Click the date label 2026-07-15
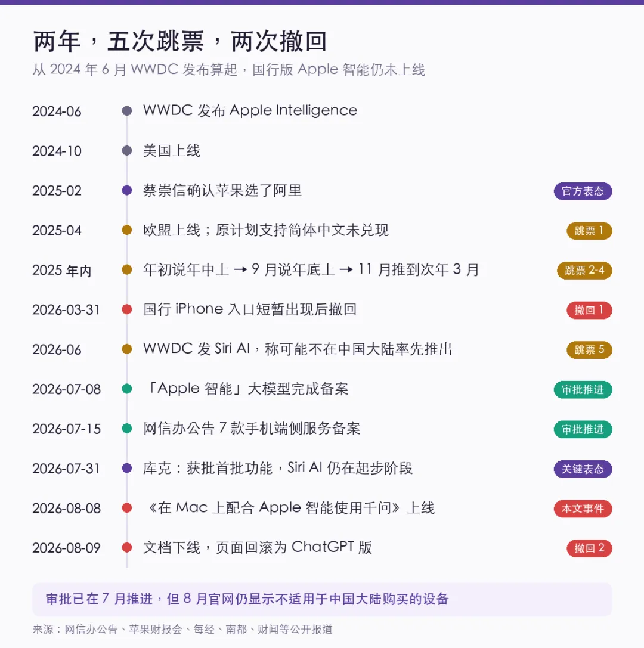Viewport: 644px width, 648px height. coord(67,429)
